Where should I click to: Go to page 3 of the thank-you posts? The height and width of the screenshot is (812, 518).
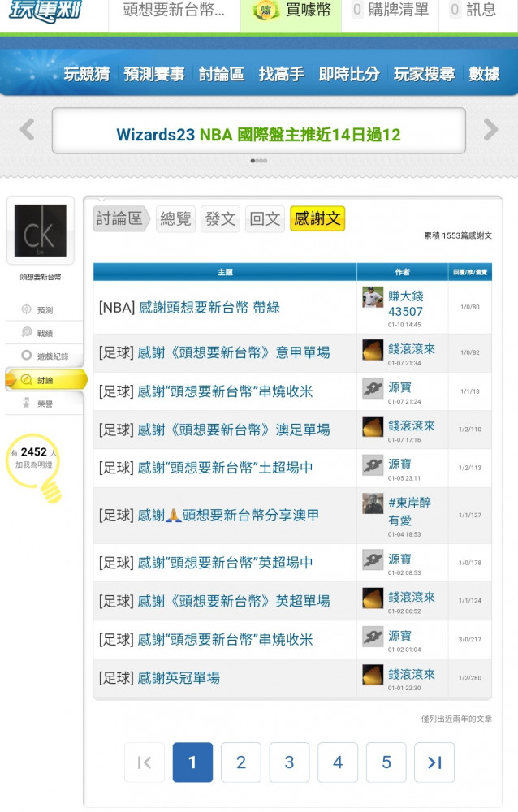tap(289, 762)
